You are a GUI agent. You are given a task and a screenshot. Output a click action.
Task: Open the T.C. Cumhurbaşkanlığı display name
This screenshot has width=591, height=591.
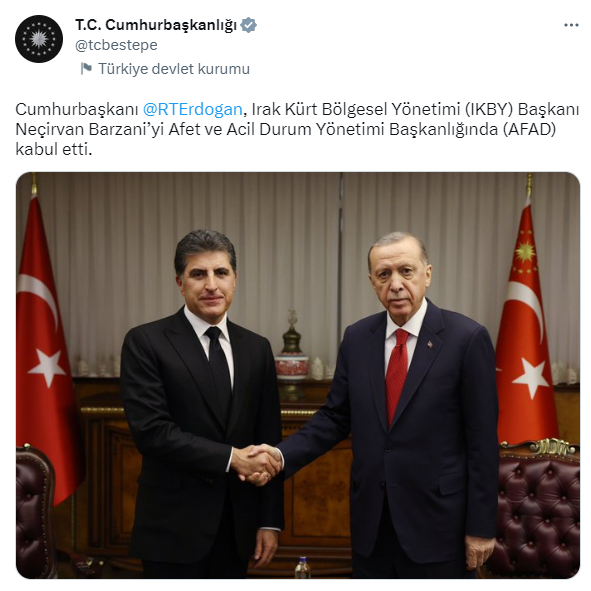coord(156,25)
